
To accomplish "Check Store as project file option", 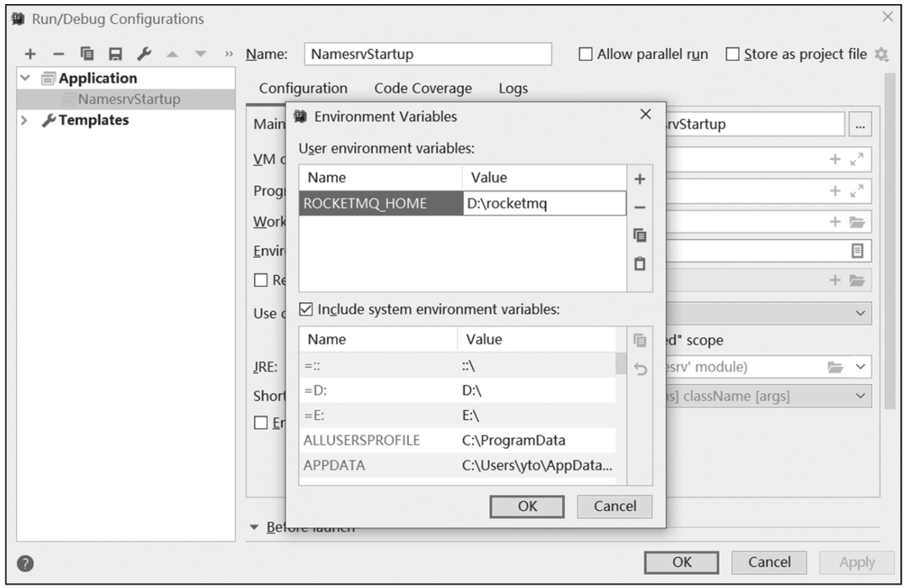I will pyautogui.click(x=733, y=54).
